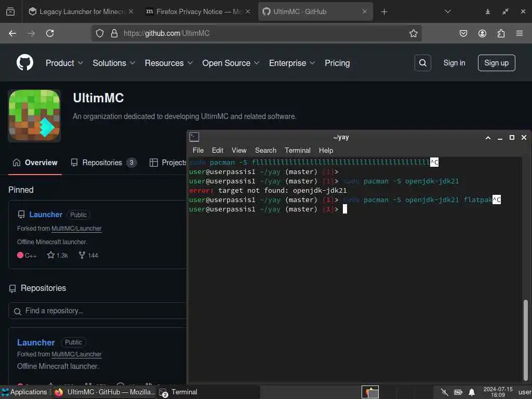Viewport: 532px width, 399px height.
Task: Expand the Solutions dropdown menu
Action: point(114,63)
